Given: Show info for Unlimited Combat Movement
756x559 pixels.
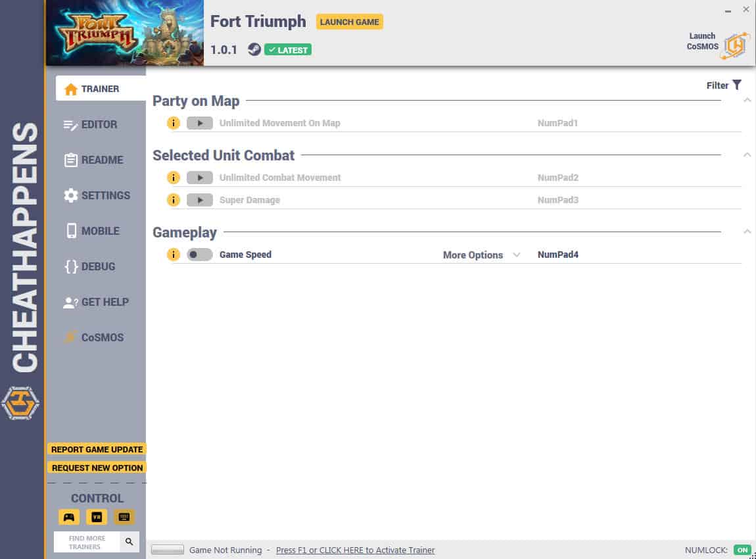Looking at the screenshot, I should pyautogui.click(x=173, y=178).
